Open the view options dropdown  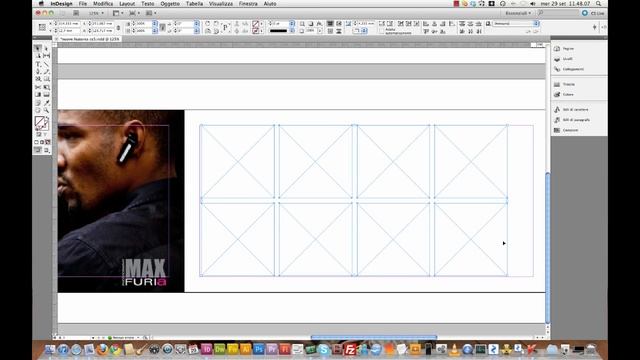tap(118, 13)
